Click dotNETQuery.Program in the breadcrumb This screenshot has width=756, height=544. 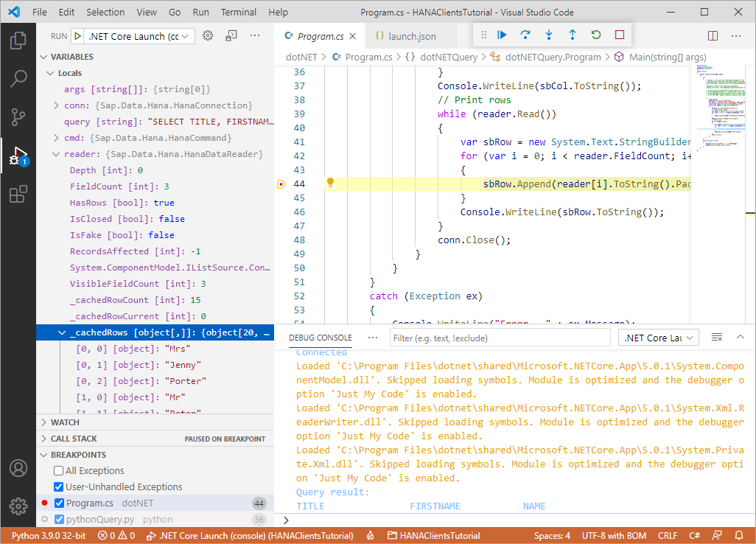click(x=553, y=57)
